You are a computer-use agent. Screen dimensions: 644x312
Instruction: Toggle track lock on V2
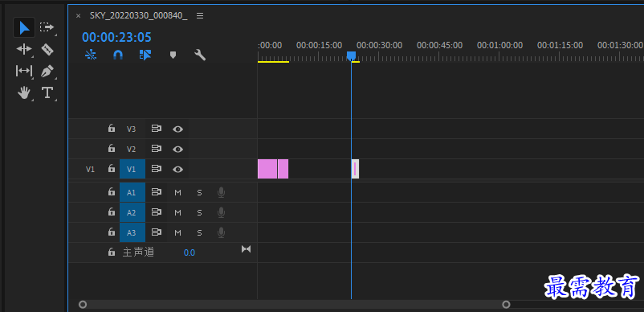click(112, 148)
